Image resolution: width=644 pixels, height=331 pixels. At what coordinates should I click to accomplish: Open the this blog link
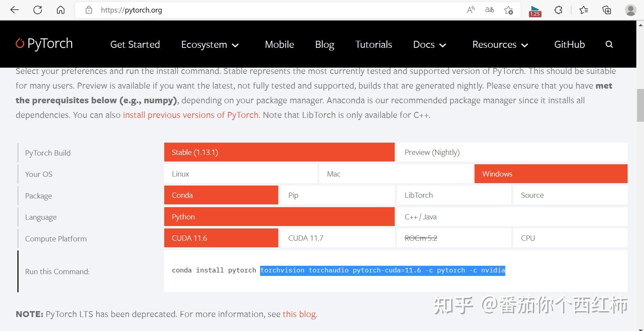click(x=298, y=314)
